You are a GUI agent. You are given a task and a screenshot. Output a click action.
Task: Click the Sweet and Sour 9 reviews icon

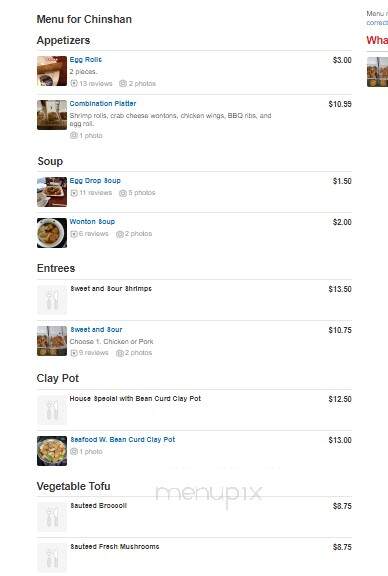74,353
